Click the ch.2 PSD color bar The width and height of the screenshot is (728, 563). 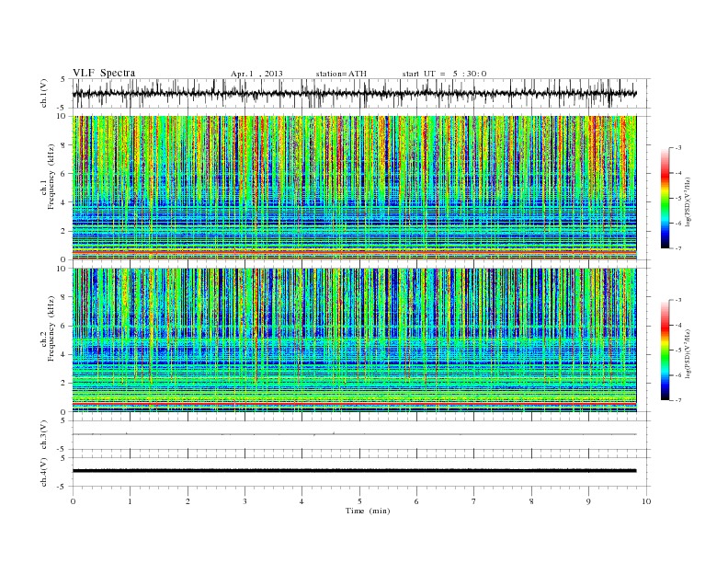tap(665, 350)
